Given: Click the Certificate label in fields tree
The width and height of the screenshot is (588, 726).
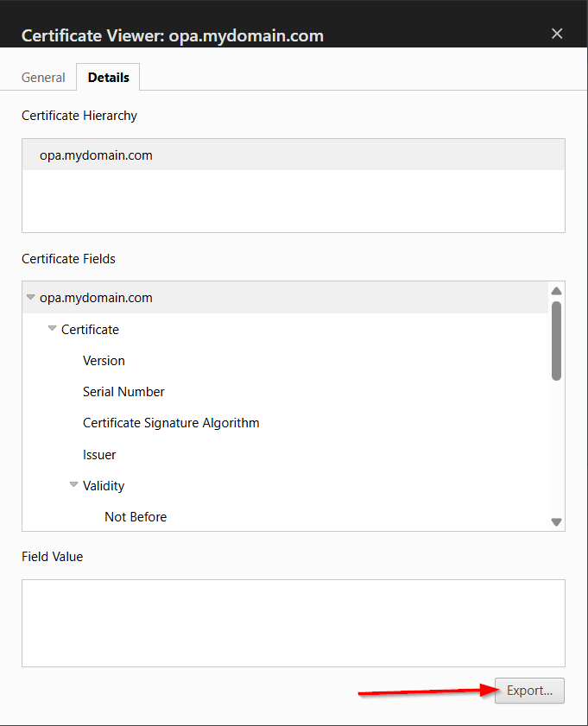Looking at the screenshot, I should 90,329.
